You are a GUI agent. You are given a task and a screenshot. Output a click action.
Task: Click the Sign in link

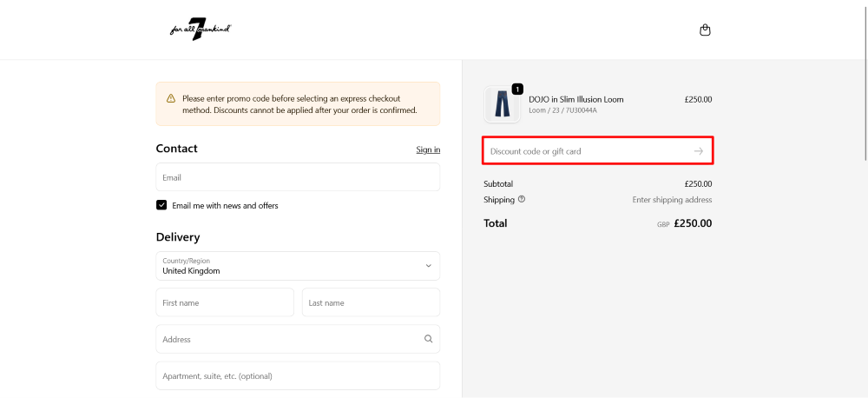(x=428, y=149)
